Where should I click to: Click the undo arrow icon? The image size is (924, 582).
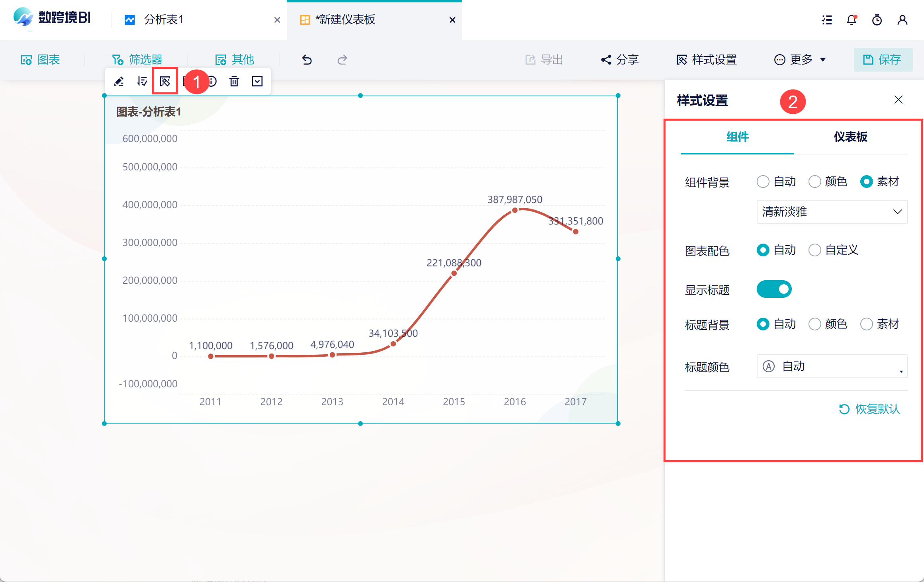[x=307, y=60]
